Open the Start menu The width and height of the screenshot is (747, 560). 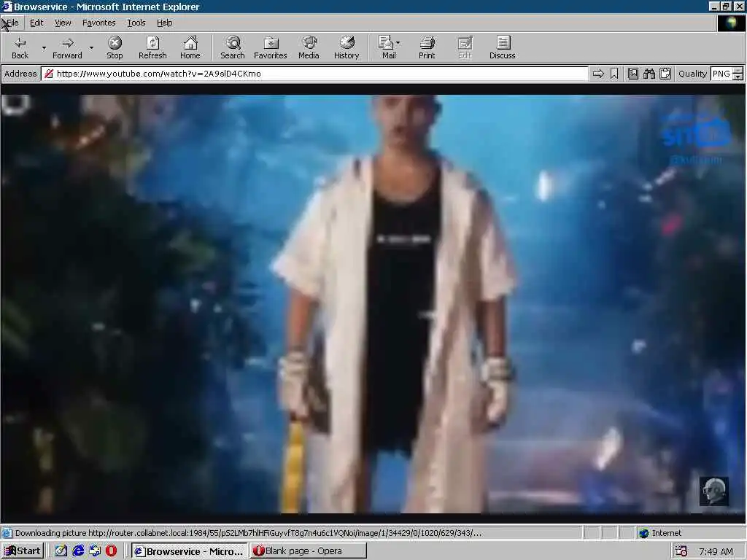23,551
